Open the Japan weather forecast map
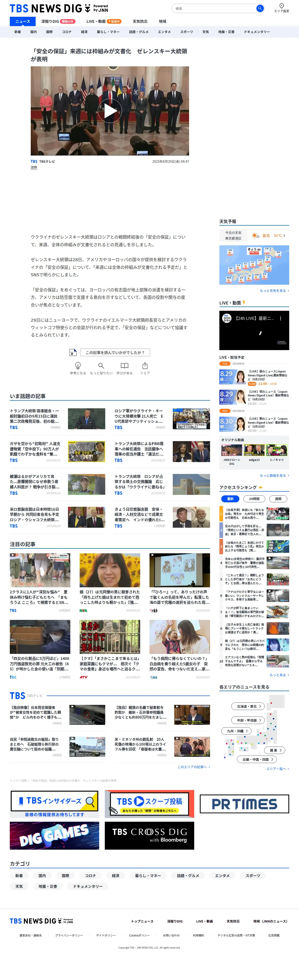 [254, 265]
